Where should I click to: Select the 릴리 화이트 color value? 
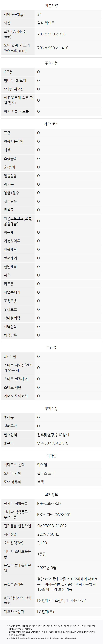tap(46, 23)
